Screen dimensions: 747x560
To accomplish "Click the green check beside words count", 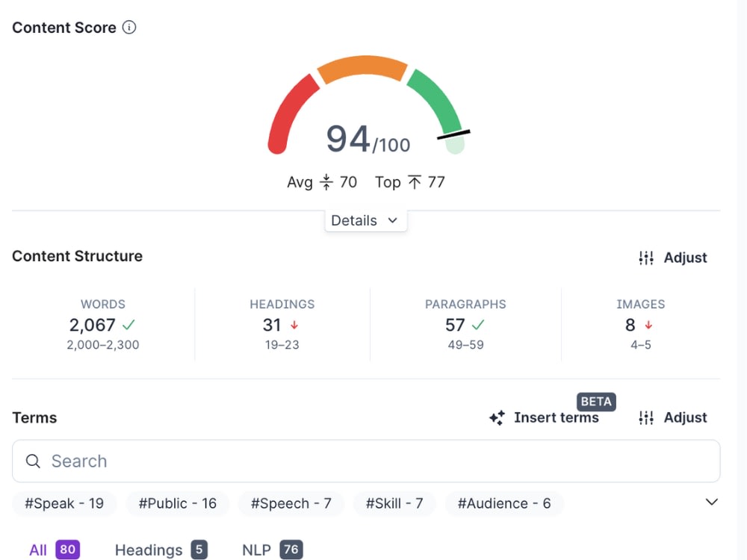I will click(x=128, y=325).
